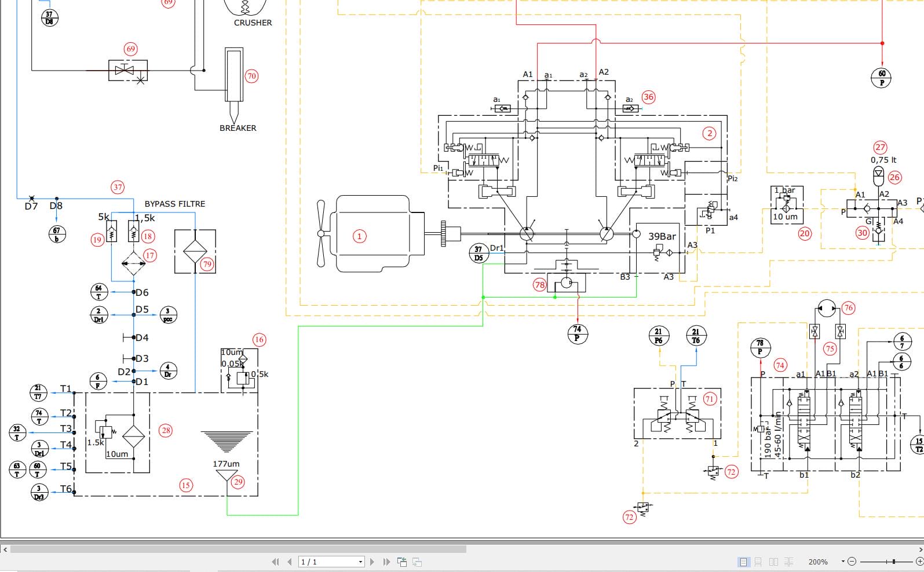The image size is (924, 572).
Task: Go to the next page
Action: [372, 562]
